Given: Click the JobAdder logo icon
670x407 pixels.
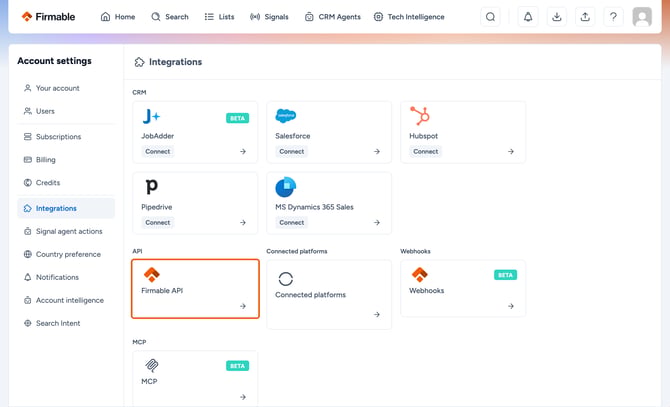Looking at the screenshot, I should tap(151, 116).
